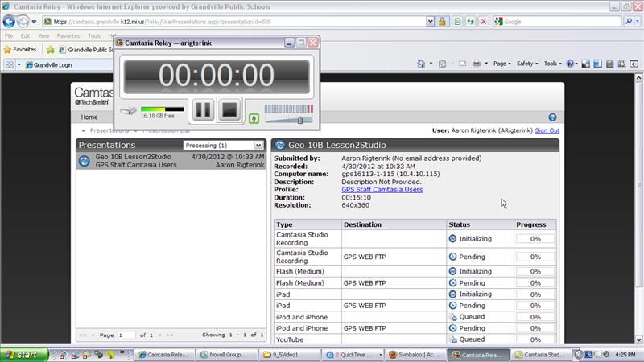Click the Duration value 00:15:10
644x362 pixels.
[356, 197]
